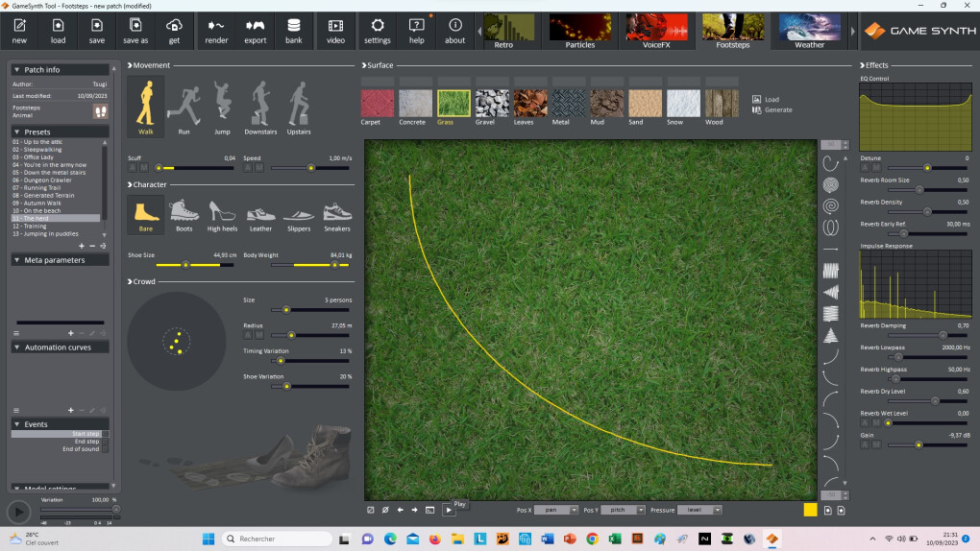Select the spiral curve shape icon
This screenshot has height=551, width=980.
click(831, 205)
